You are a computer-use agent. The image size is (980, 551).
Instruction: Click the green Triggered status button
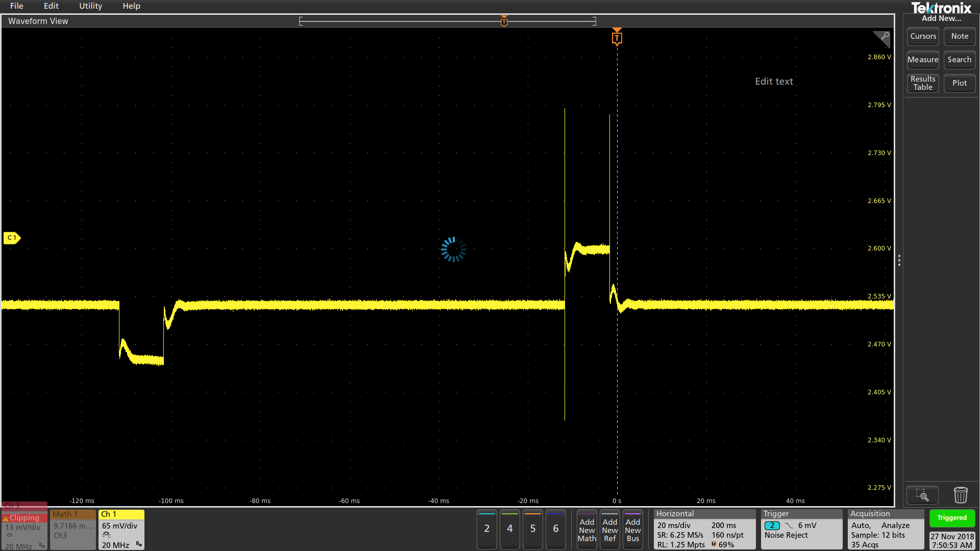(951, 518)
